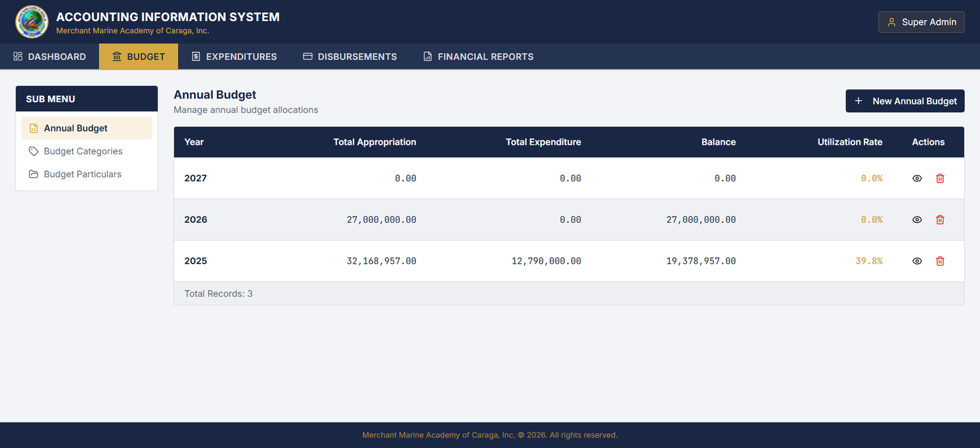View the 2025 budget via eye icon
Screen dimensions: 980x448
coord(917,261)
